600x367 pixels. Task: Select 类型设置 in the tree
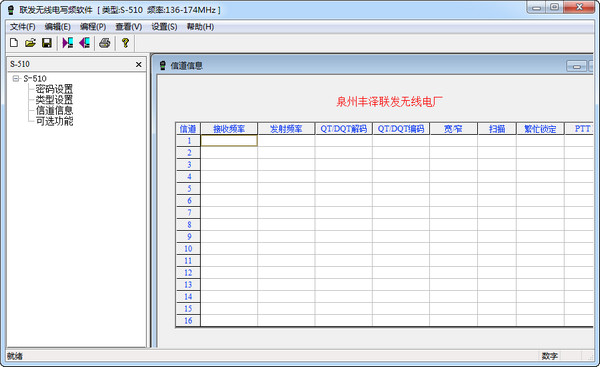54,100
